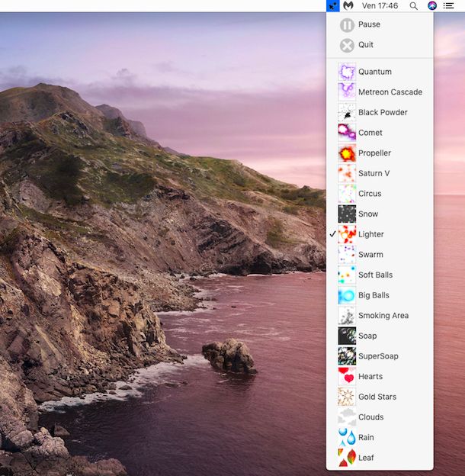Toggle the checked Lighter effect
465x476 pixels.
tap(371, 234)
